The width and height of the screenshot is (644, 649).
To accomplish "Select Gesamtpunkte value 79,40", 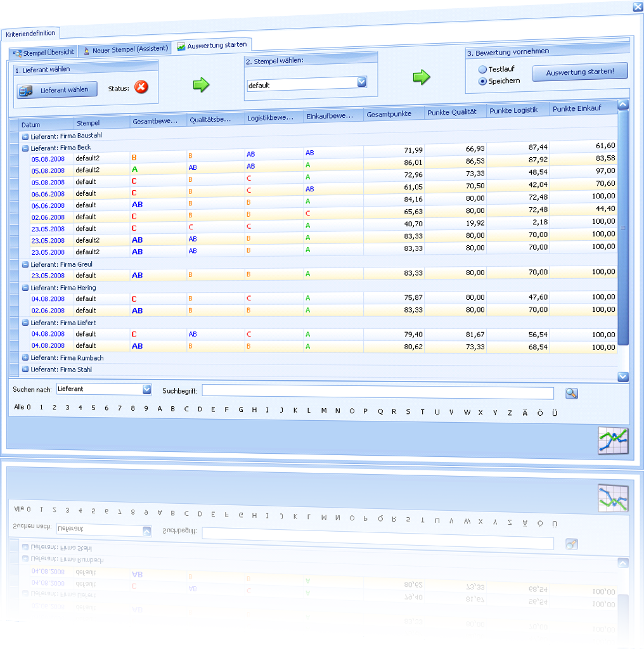I will pyautogui.click(x=413, y=335).
